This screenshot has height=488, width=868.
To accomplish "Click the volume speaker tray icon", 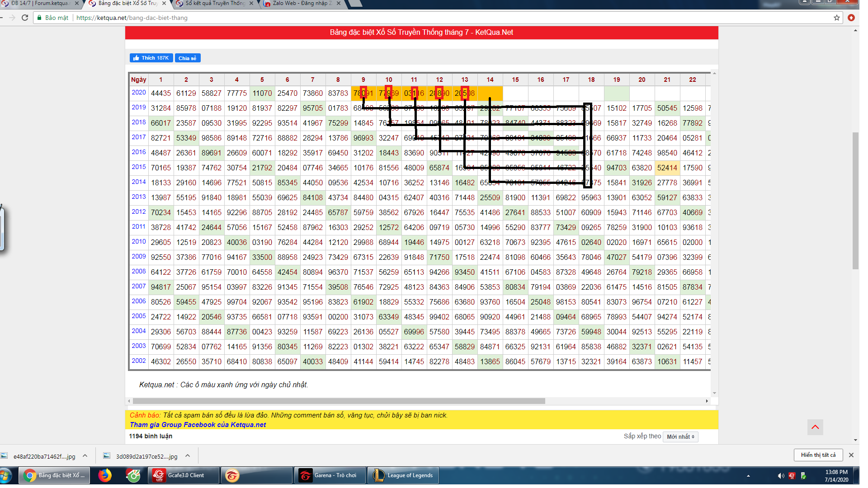I will (780, 476).
